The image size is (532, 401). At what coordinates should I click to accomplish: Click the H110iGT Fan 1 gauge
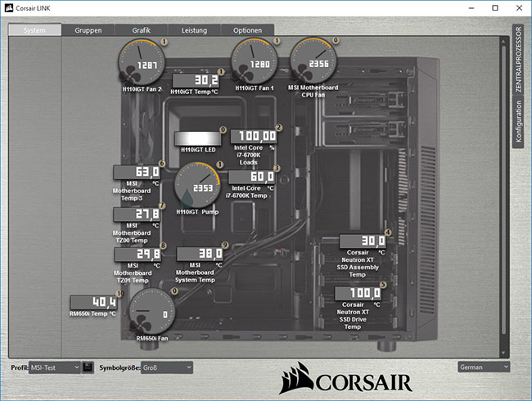(x=255, y=61)
